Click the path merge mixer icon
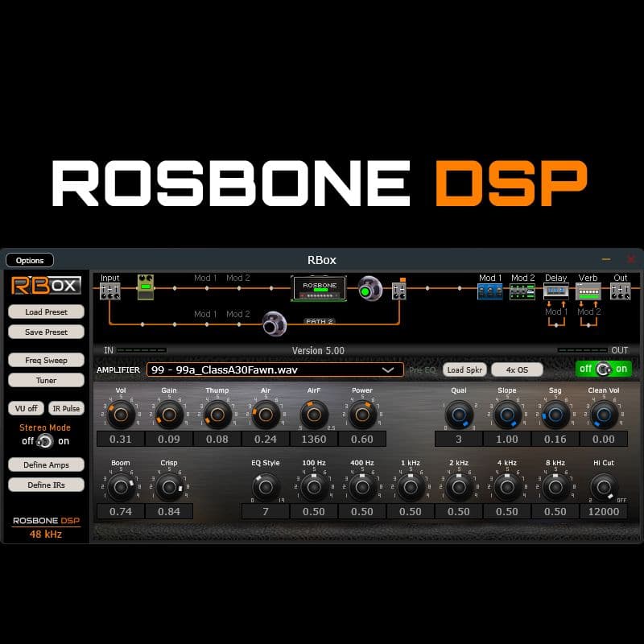Image resolution: width=644 pixels, height=644 pixels. click(x=398, y=291)
